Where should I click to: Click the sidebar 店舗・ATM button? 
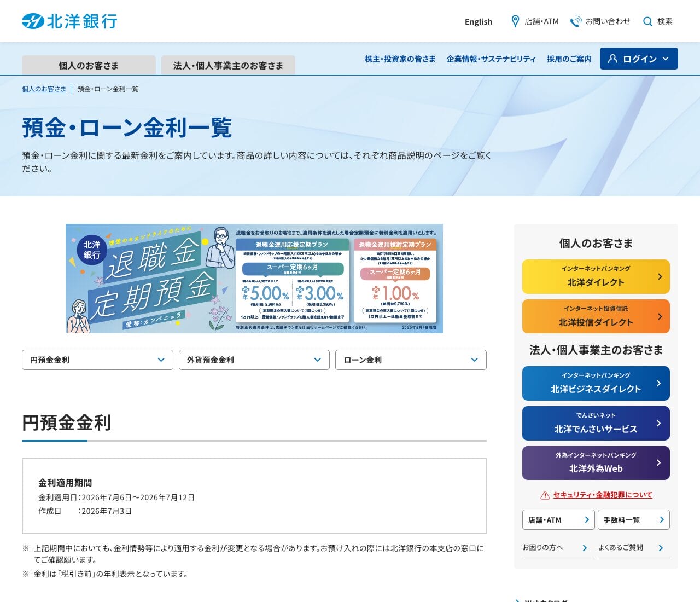tap(558, 519)
